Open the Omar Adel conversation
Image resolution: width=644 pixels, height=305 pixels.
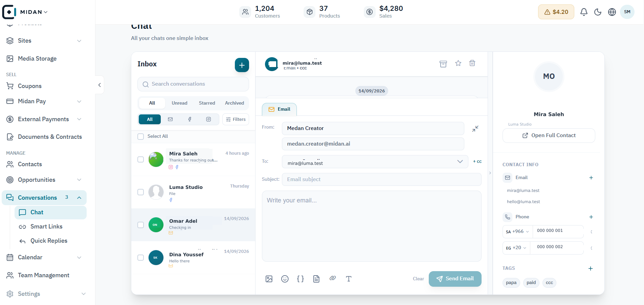coord(193,225)
